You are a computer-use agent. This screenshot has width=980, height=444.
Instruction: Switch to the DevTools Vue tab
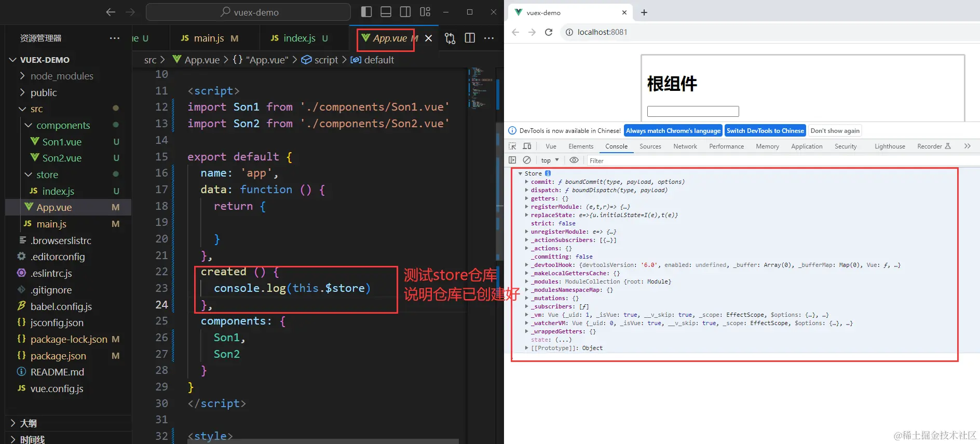(551, 146)
